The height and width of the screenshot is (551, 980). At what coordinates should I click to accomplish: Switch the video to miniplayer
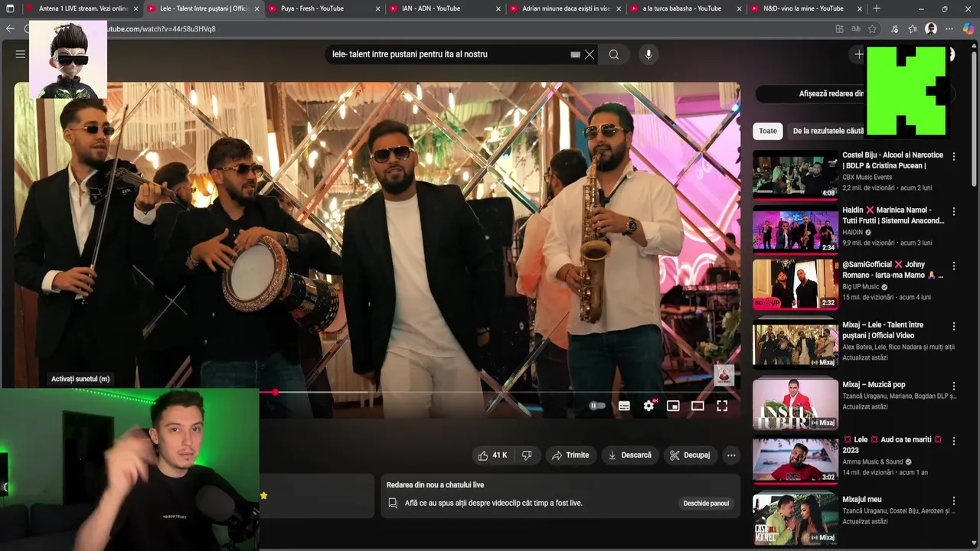click(673, 406)
